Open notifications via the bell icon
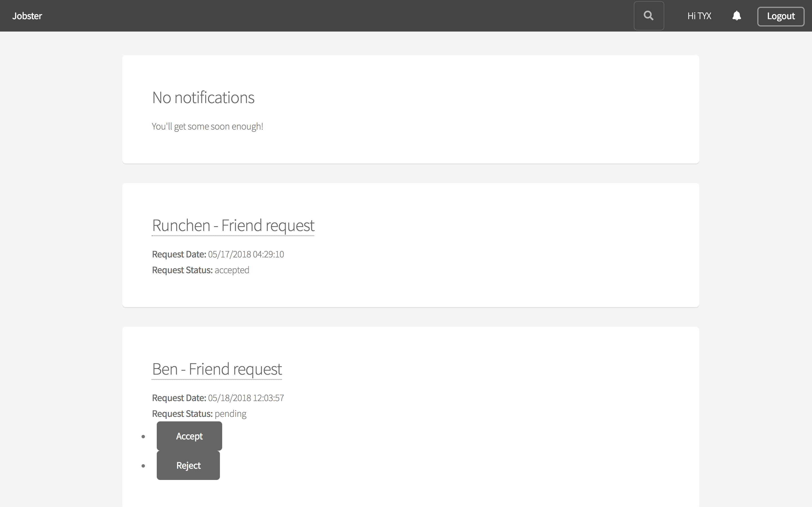This screenshot has width=812, height=507. (x=736, y=16)
